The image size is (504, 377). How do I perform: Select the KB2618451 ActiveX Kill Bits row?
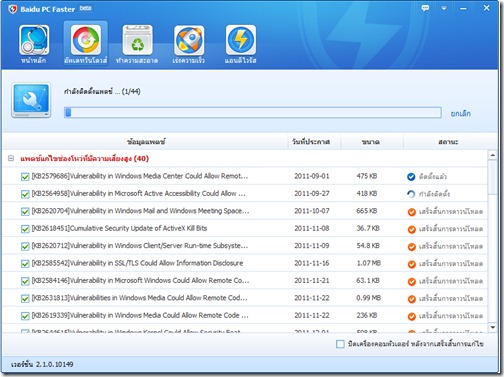(245, 228)
